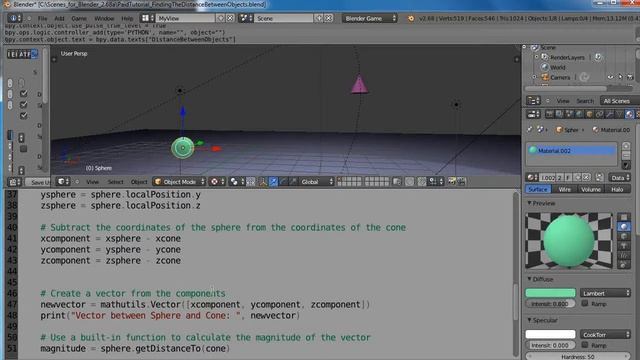Open the Add menu

[x=60, y=18]
